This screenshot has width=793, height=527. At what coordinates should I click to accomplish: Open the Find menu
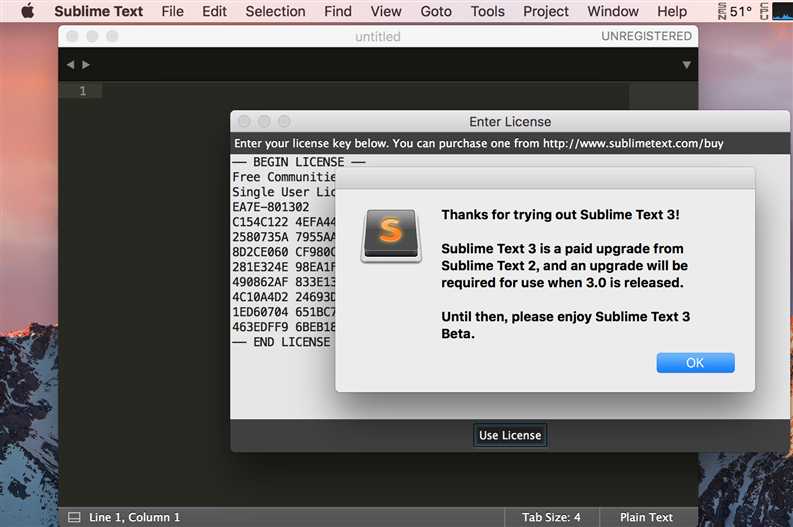338,11
